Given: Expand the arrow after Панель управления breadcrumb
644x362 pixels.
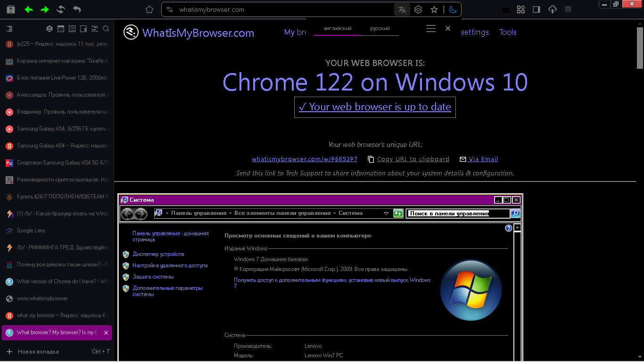Looking at the screenshot, I should pos(231,214).
